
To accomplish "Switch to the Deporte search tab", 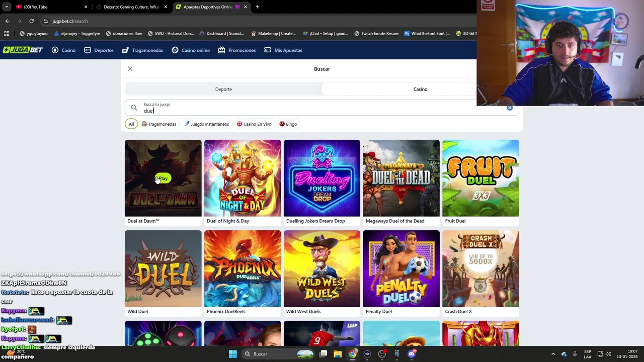I will 223,89.
